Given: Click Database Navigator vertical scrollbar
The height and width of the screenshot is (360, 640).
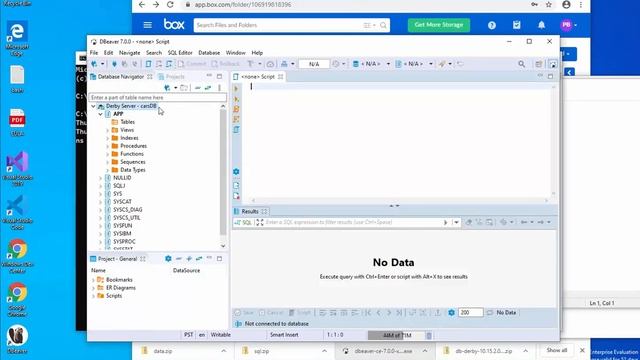Looking at the screenshot, I should point(223,172).
